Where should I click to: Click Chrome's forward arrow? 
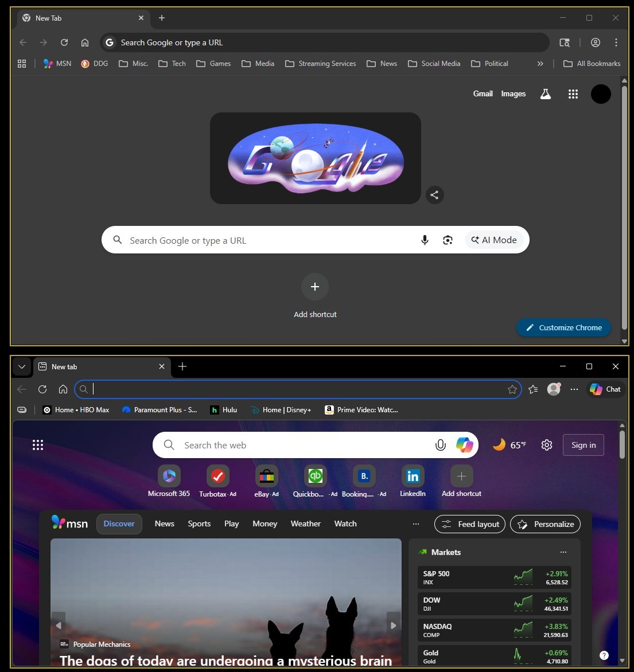click(44, 42)
